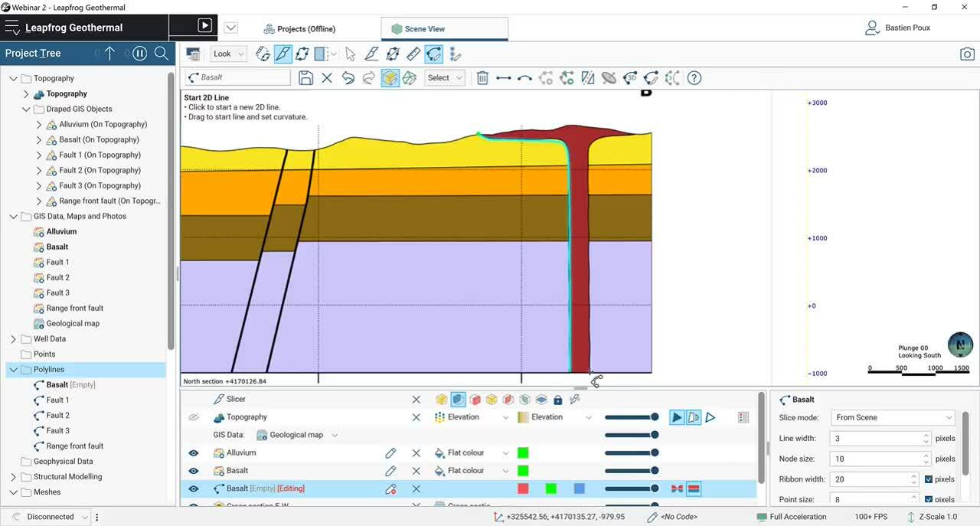Click the polyline name field showing Basalt
Viewport: 980px width, 526px height.
[238, 77]
